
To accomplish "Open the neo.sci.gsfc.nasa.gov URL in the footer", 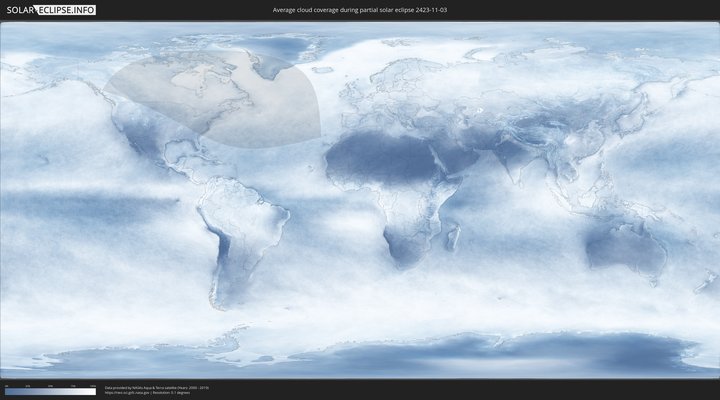I will pos(127,393).
